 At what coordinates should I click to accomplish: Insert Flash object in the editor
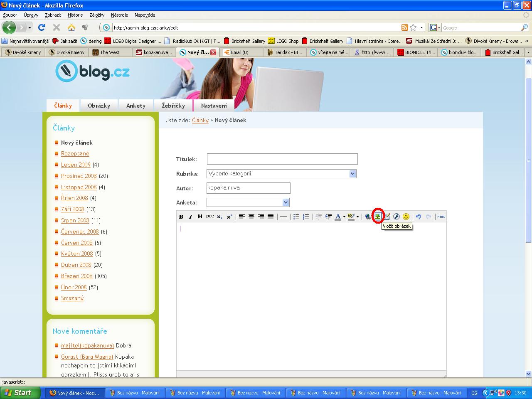pyautogui.click(x=397, y=217)
